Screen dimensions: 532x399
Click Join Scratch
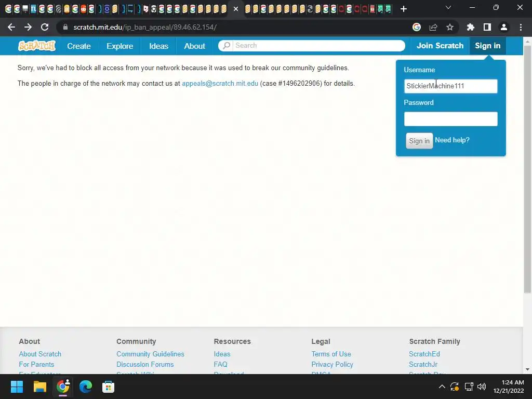click(440, 46)
